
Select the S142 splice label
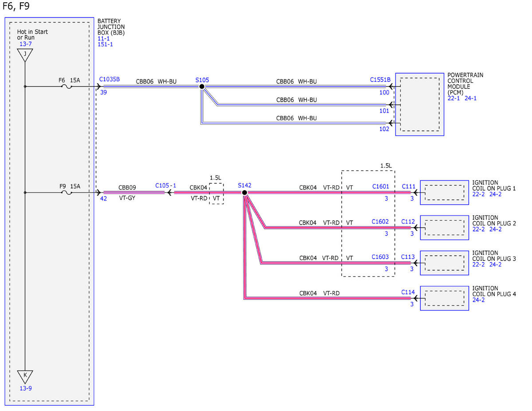[245, 185]
